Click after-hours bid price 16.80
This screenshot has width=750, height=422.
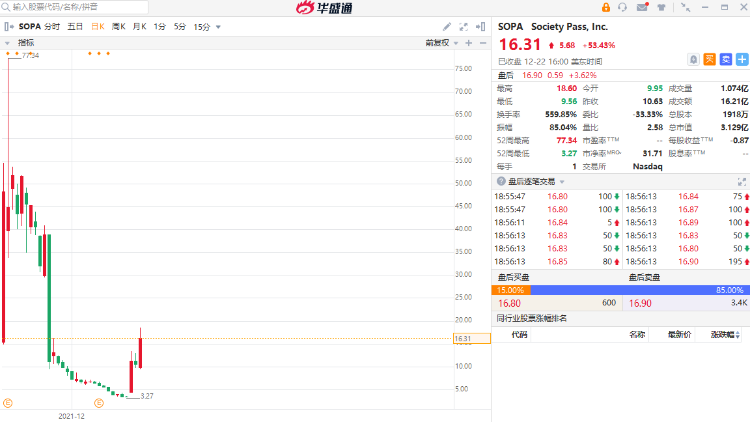(509, 303)
